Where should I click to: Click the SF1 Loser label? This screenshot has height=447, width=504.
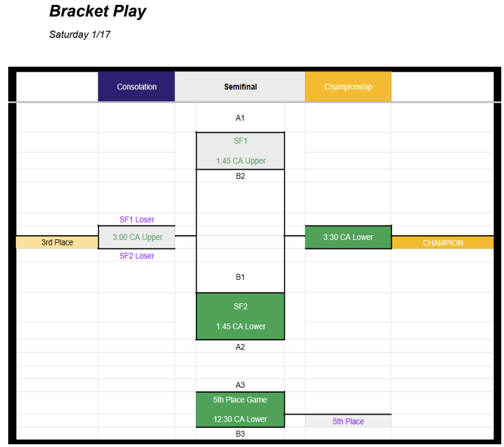(137, 219)
